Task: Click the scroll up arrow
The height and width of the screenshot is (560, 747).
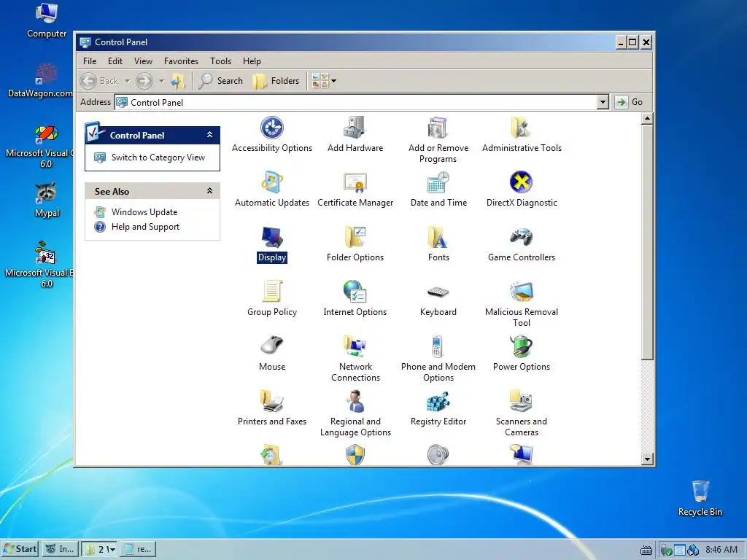Action: 647,118
